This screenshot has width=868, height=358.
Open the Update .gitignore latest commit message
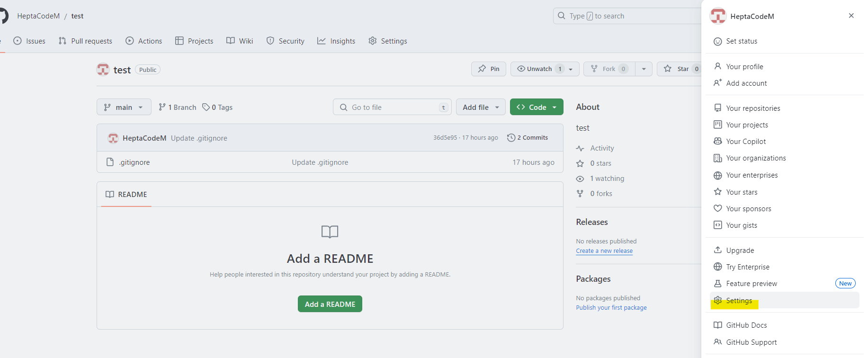pos(199,138)
